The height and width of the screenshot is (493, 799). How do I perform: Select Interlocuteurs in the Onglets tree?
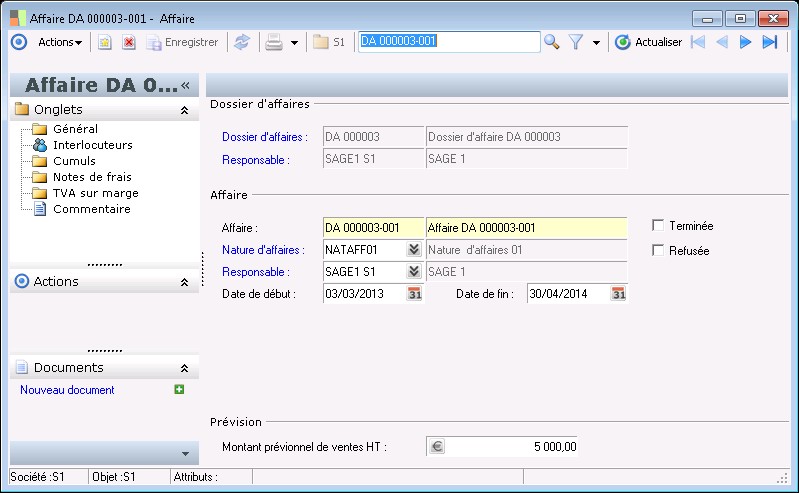[92, 145]
